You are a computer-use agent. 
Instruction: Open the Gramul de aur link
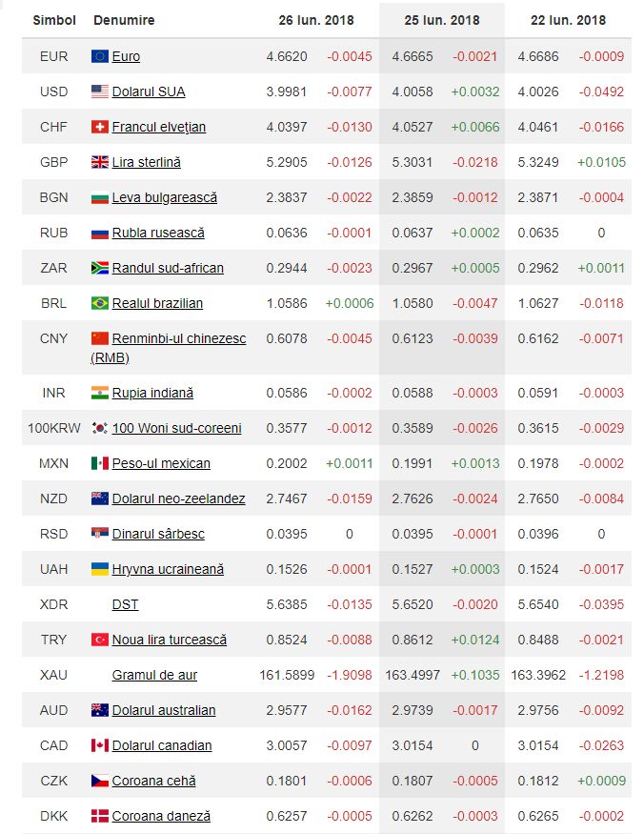(154, 675)
